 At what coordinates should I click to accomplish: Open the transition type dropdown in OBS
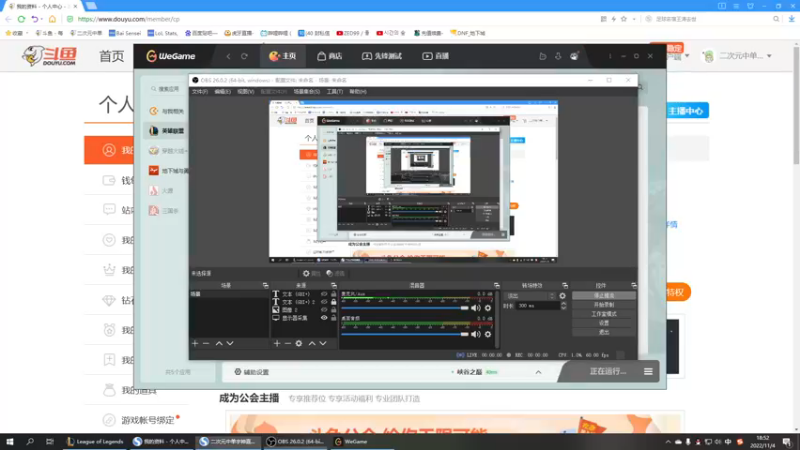pyautogui.click(x=530, y=296)
